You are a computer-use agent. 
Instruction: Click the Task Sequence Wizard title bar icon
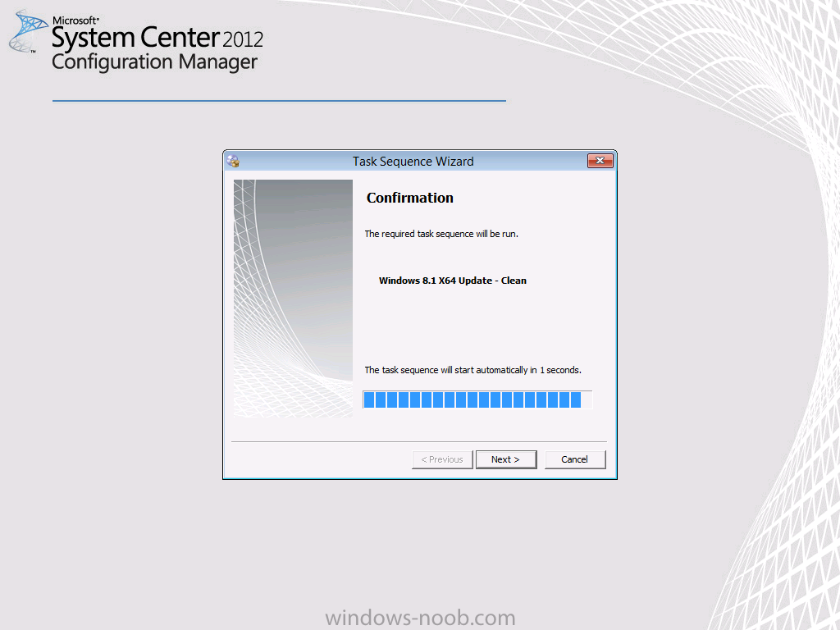[233, 162]
